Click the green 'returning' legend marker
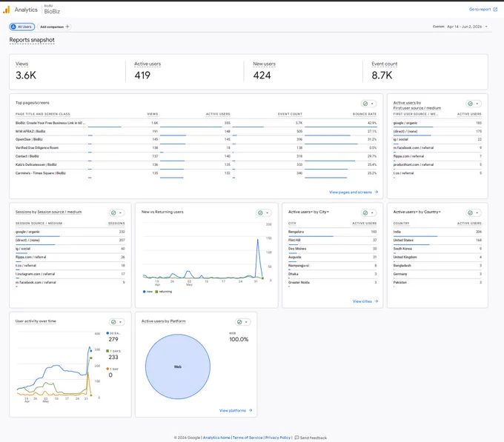The image size is (504, 442). point(156,292)
